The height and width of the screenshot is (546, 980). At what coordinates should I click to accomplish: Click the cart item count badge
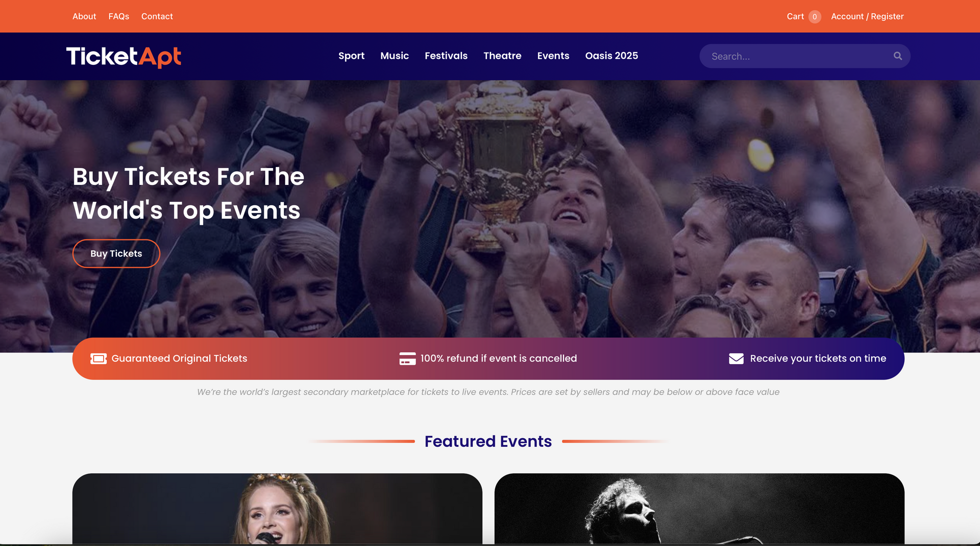pos(815,17)
